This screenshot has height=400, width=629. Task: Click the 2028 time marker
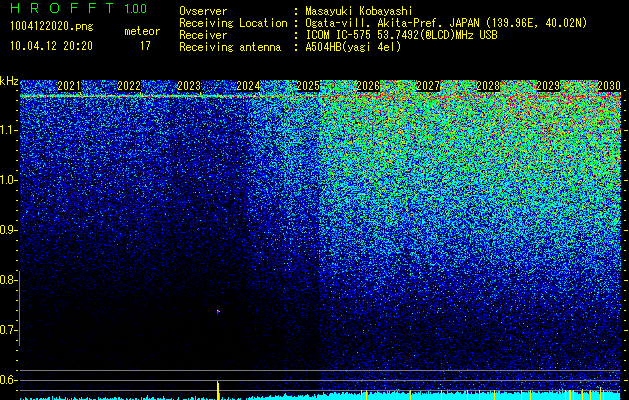tap(488, 86)
